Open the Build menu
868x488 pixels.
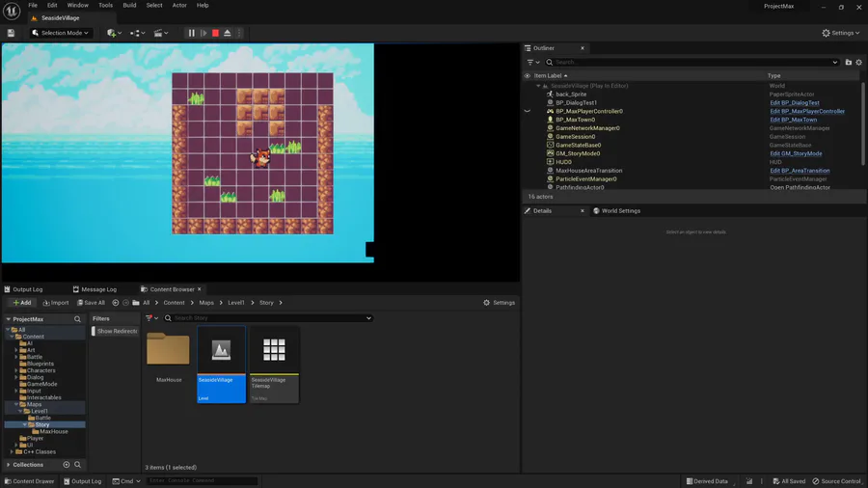tap(129, 5)
